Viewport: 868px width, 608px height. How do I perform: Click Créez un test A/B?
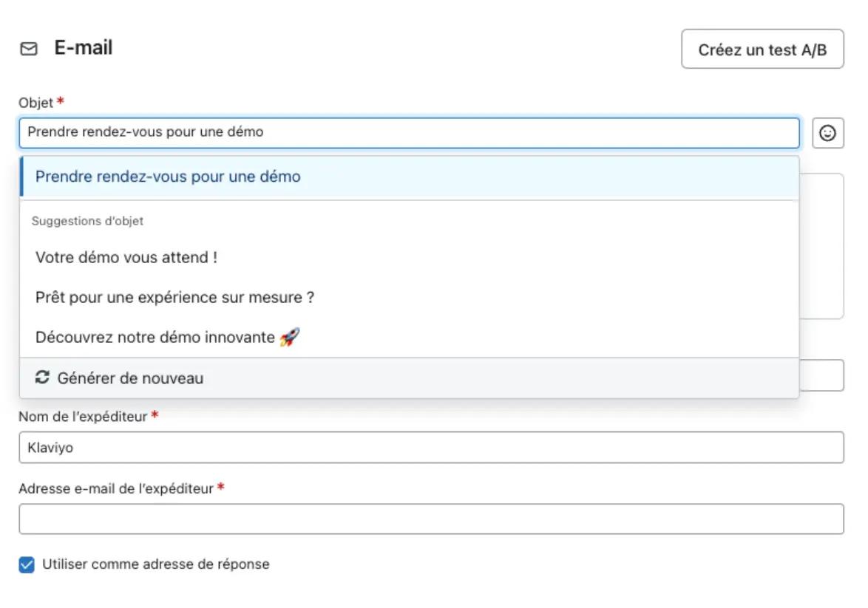(x=763, y=49)
